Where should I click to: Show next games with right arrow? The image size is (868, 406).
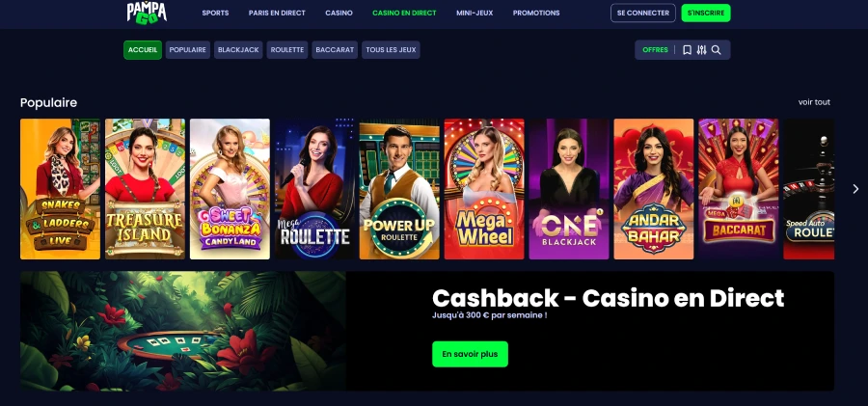pos(855,189)
